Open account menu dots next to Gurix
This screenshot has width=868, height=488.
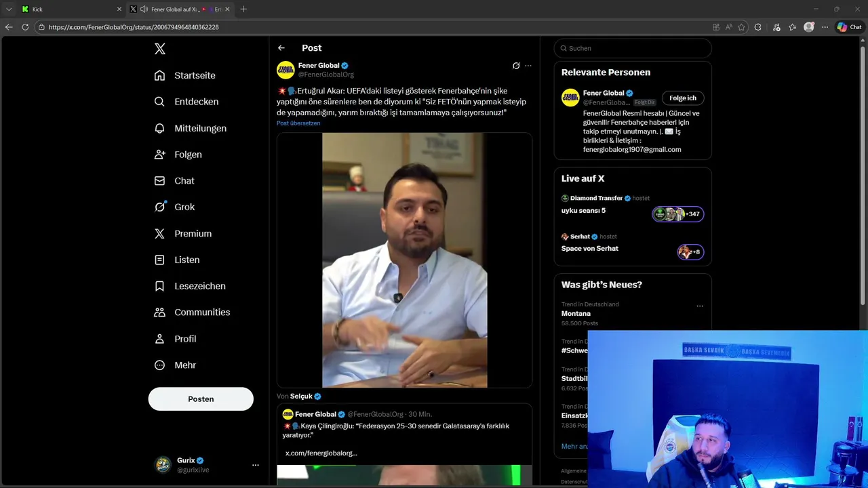coord(256,465)
